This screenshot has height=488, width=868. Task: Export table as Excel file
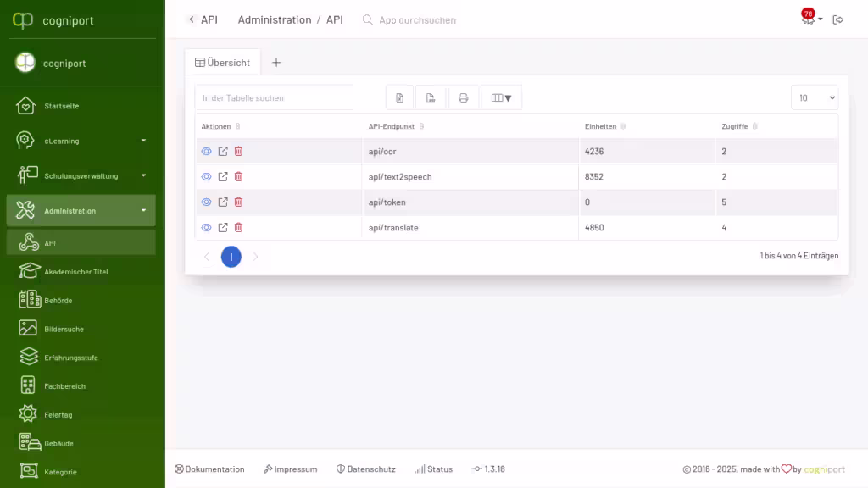(400, 98)
